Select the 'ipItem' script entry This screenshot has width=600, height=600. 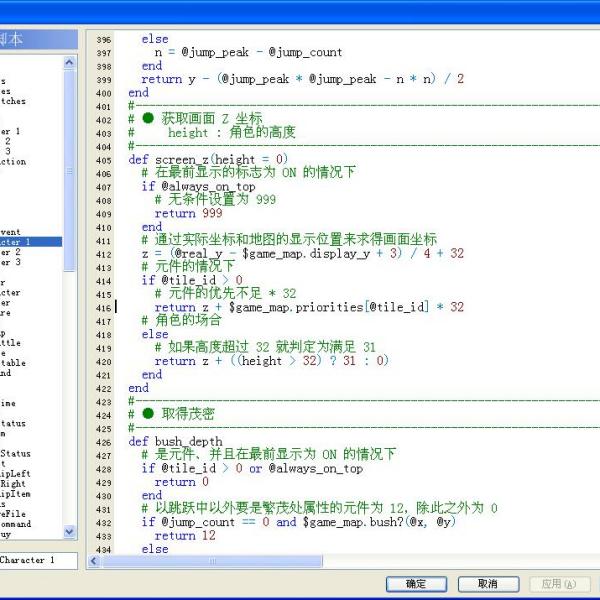(15, 494)
